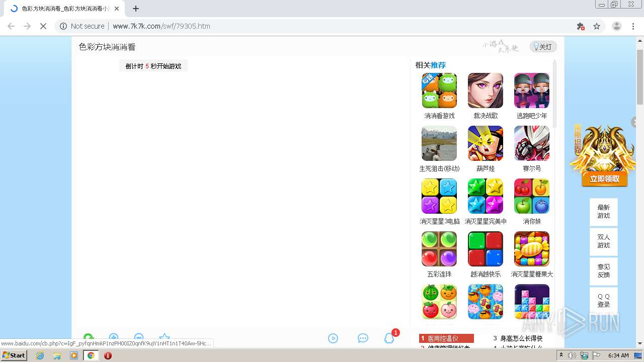Viewport: 644px width, 362px height.
Task: Open the 消你妹 fruit game icon
Action: [532, 196]
